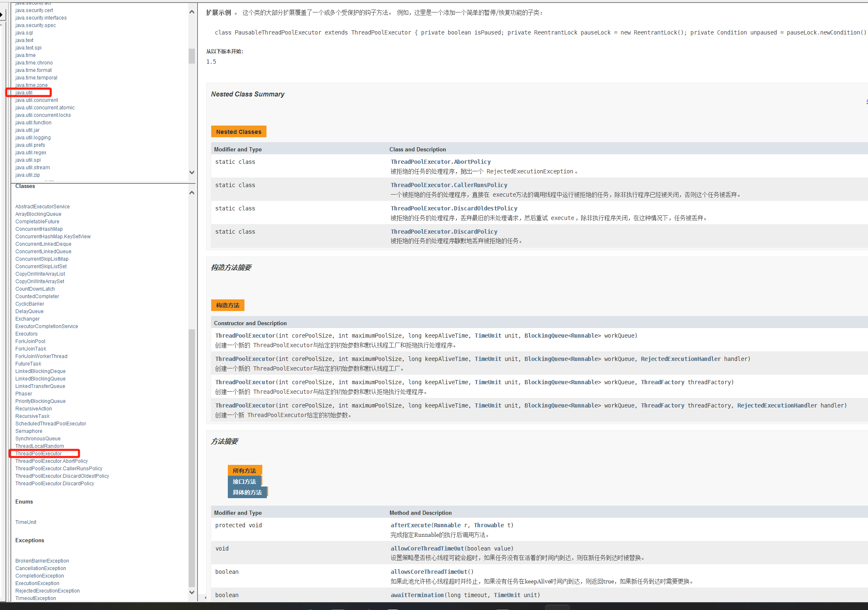Click the 构造方法 orange label

227,305
